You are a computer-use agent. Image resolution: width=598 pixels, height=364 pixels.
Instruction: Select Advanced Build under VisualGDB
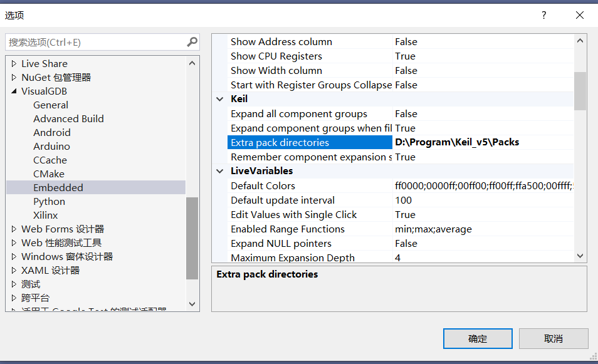[68, 119]
